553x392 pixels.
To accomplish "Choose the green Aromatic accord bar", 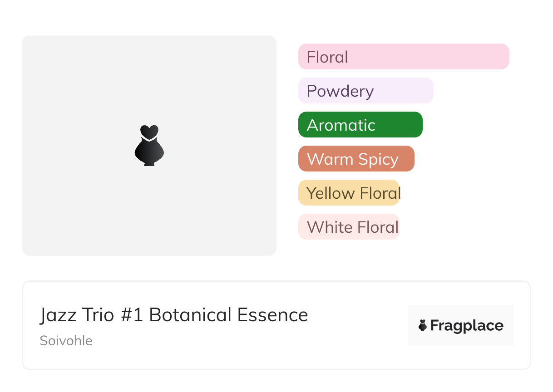I will (x=360, y=125).
